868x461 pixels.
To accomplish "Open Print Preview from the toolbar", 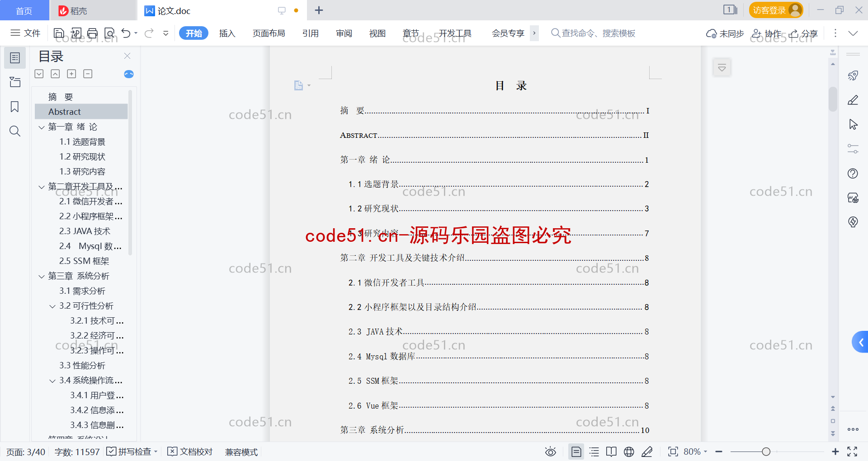I will pos(109,33).
